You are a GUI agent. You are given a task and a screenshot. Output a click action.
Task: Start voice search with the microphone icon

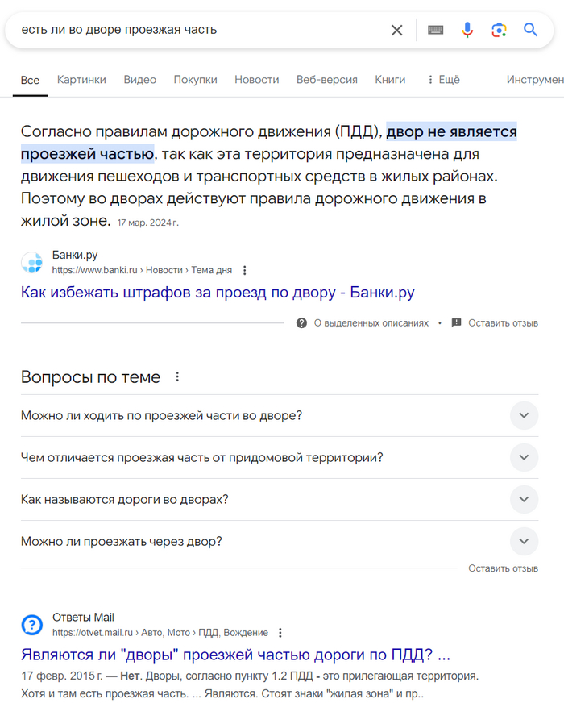(x=467, y=30)
